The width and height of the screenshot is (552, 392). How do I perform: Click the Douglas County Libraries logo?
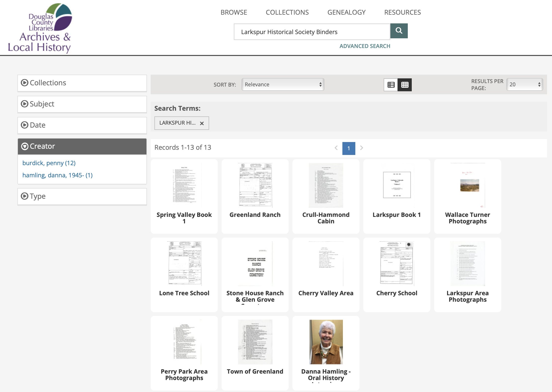[40, 28]
